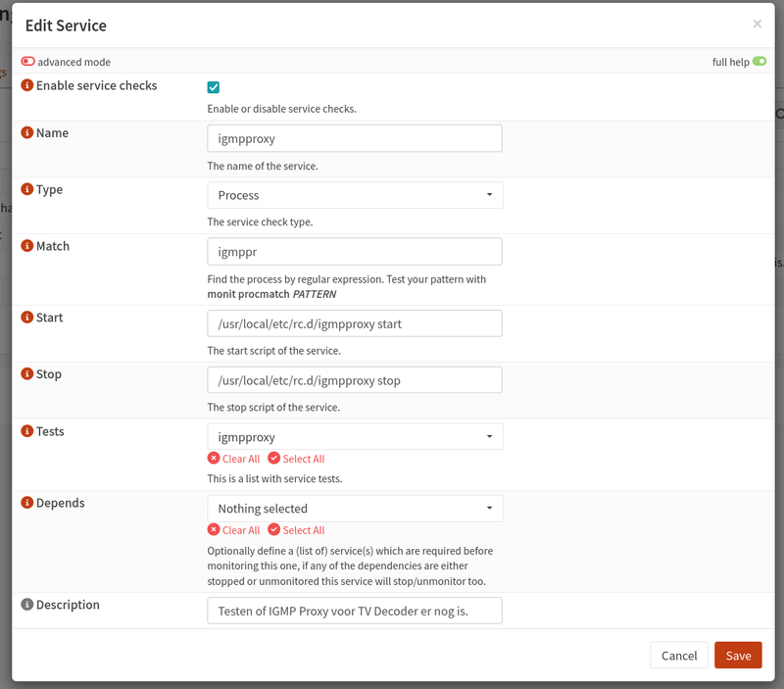Click the info icon next to Start
This screenshot has width=784, height=689.
(x=27, y=319)
